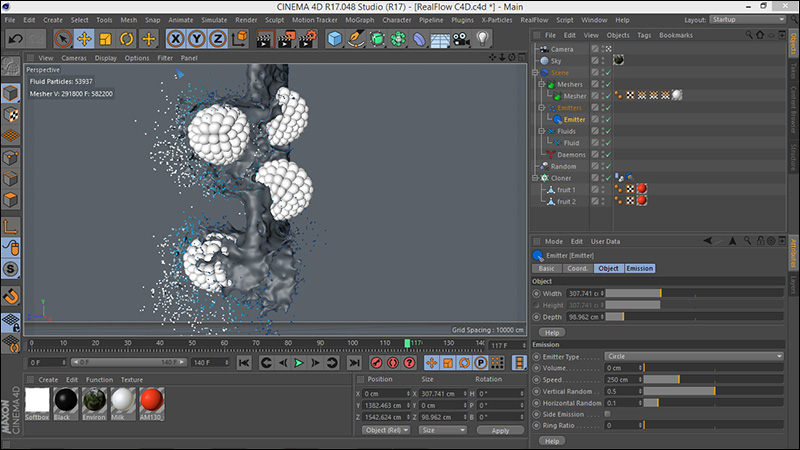Collapse the Scene tree node

pos(535,72)
